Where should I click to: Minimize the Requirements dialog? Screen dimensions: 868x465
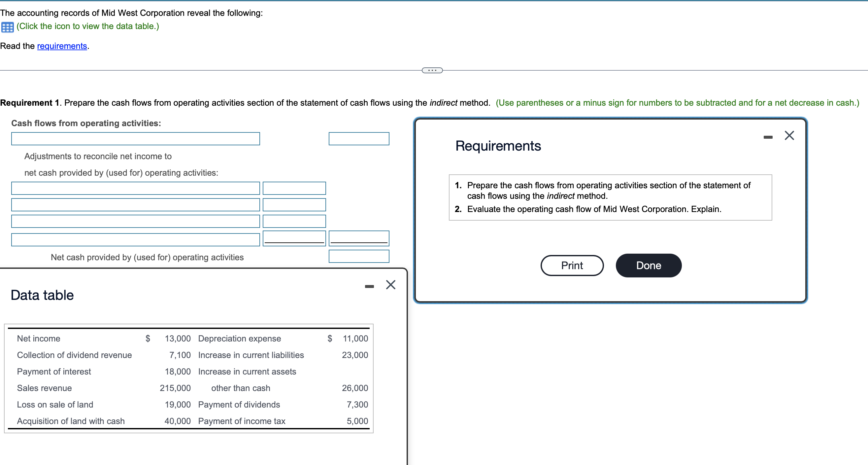pos(768,137)
